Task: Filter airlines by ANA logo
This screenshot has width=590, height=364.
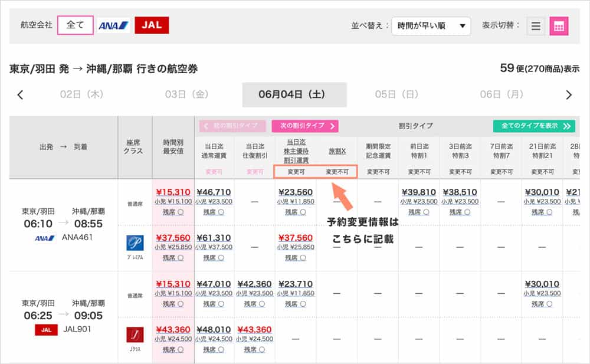Action: (113, 25)
